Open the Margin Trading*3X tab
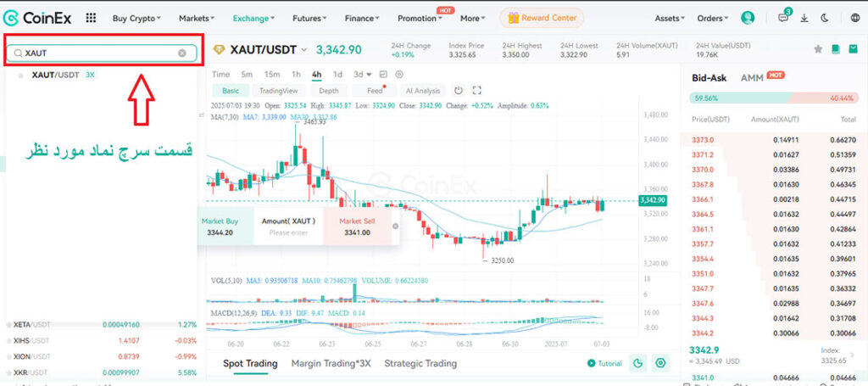Image resolution: width=868 pixels, height=386 pixels. (331, 364)
